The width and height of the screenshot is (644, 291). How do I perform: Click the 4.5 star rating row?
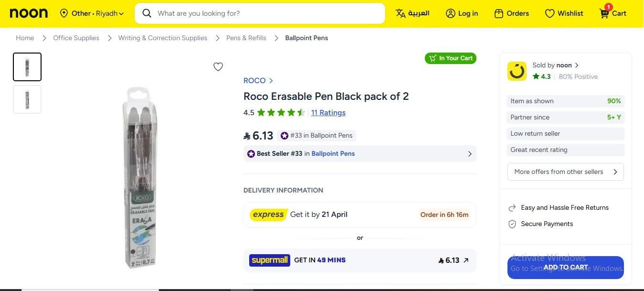click(x=274, y=112)
